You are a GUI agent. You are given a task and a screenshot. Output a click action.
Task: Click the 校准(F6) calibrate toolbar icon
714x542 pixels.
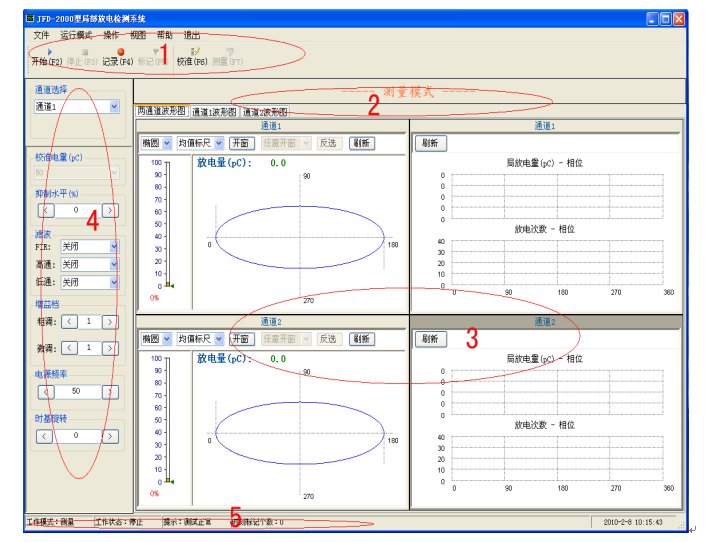click(x=192, y=57)
